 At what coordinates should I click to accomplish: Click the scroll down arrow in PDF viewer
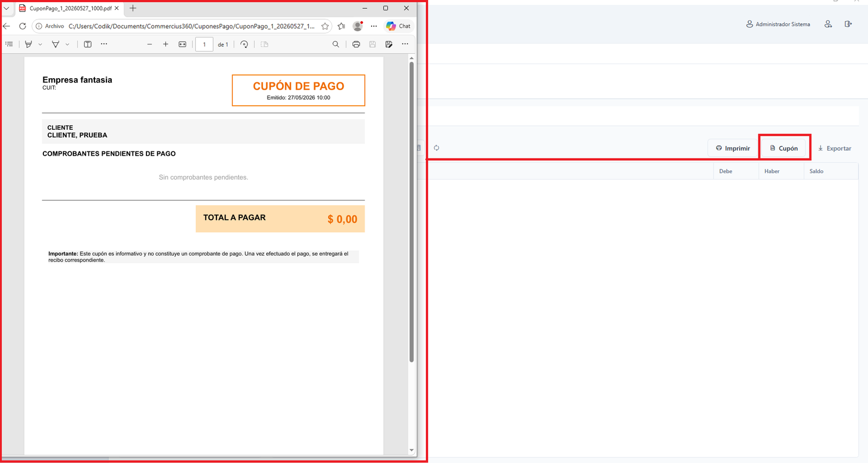412,450
